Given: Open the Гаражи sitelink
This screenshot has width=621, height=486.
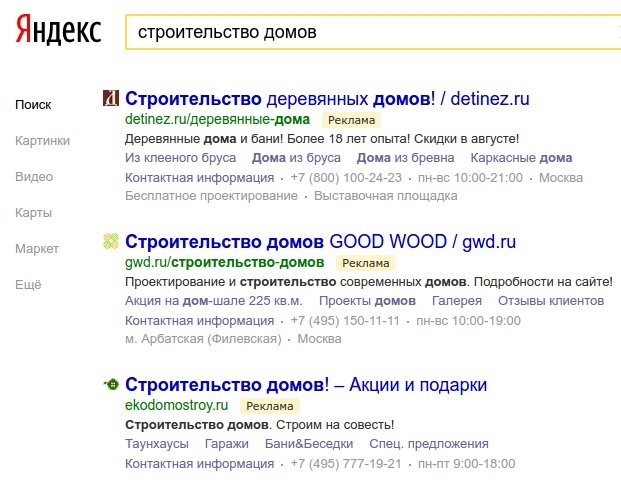Looking at the screenshot, I should [227, 444].
